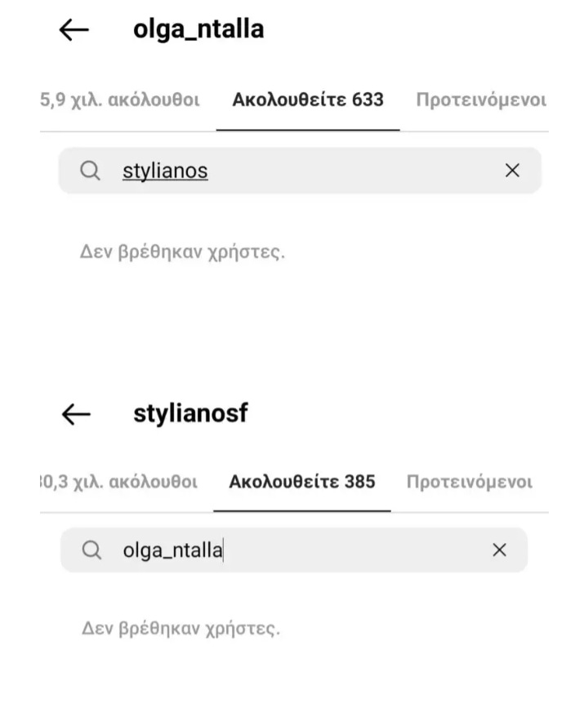
Task: Select the 'Ακολουθείτε 385' tab
Action: (x=302, y=482)
